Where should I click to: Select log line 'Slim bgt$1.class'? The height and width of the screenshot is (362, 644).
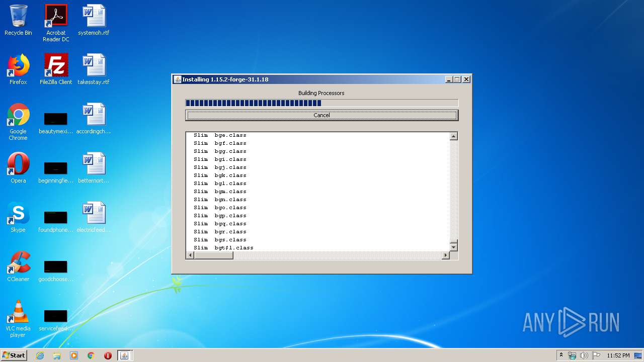coord(223,248)
